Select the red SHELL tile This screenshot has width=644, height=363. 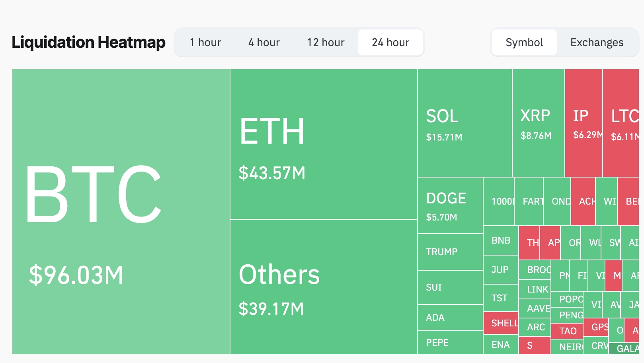click(501, 323)
